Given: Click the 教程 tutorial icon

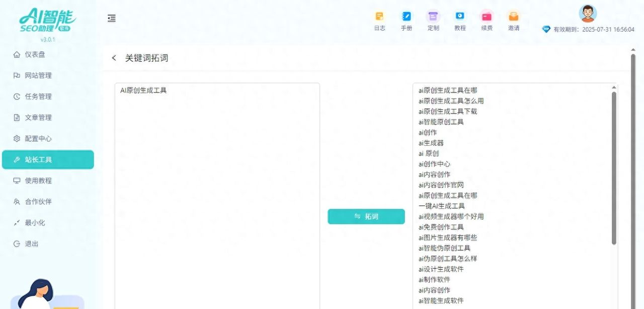Looking at the screenshot, I should [x=460, y=19].
